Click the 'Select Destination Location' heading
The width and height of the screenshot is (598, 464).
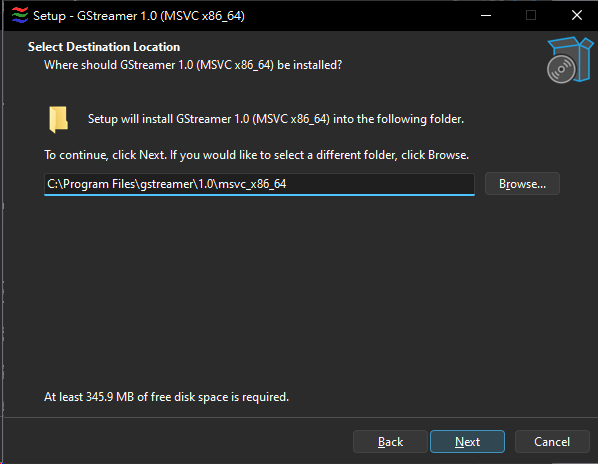(x=104, y=47)
